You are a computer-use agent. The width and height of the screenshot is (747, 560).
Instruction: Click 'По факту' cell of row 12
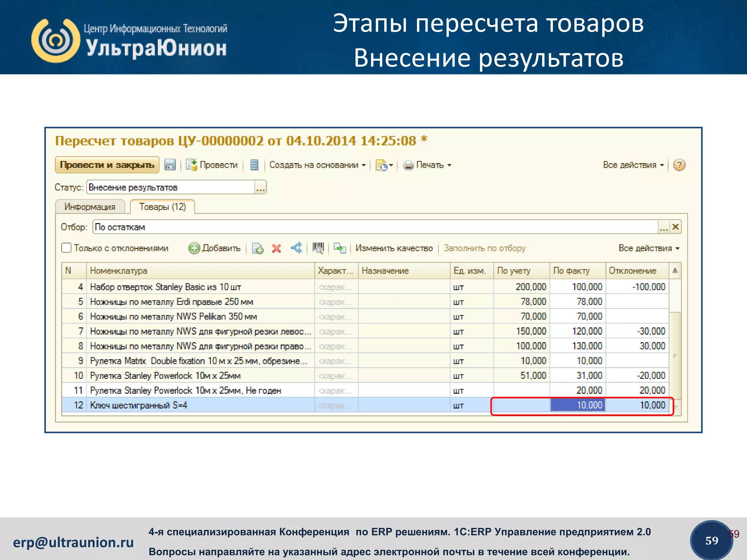pos(578,405)
